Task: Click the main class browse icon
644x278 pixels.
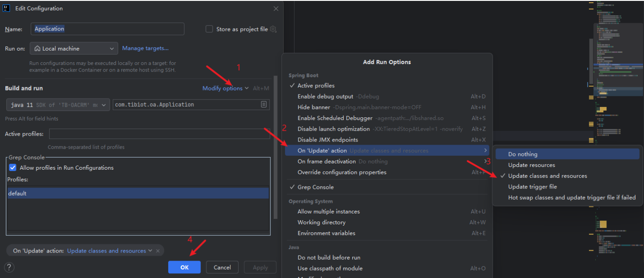Action: [264, 104]
